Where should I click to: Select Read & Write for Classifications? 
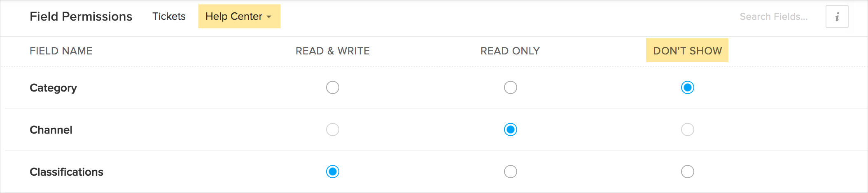[333, 172]
